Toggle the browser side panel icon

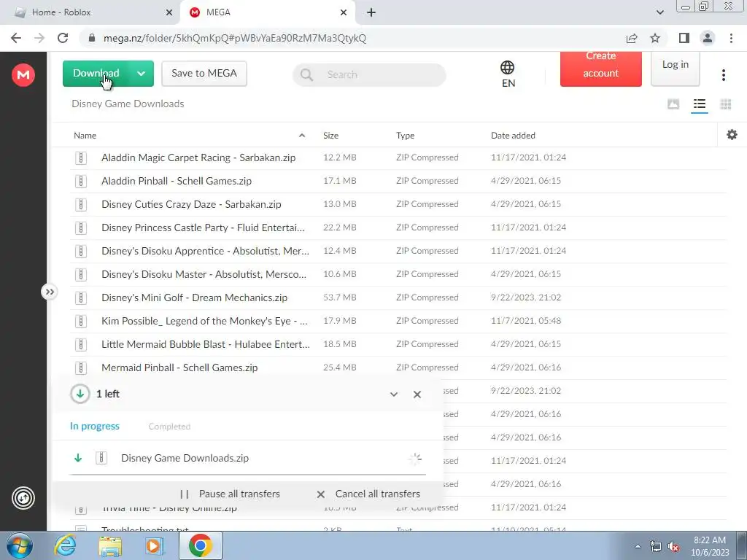(684, 38)
